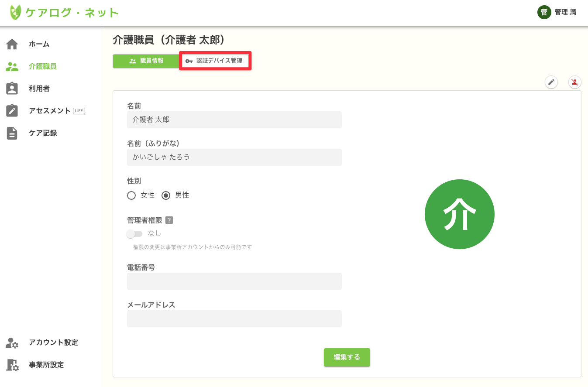Select the ケア記録 document icon

click(x=12, y=133)
